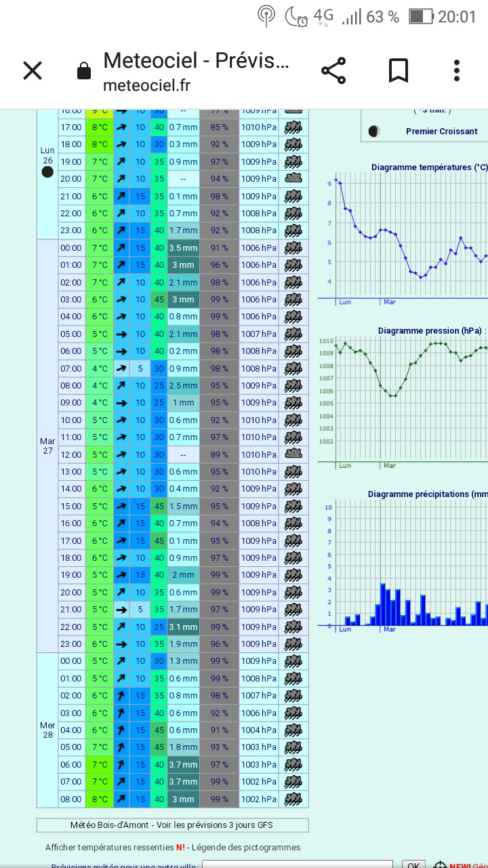Click weather pictogram for Mercredi 06:00
The width and height of the screenshot is (488, 868).
[293, 764]
